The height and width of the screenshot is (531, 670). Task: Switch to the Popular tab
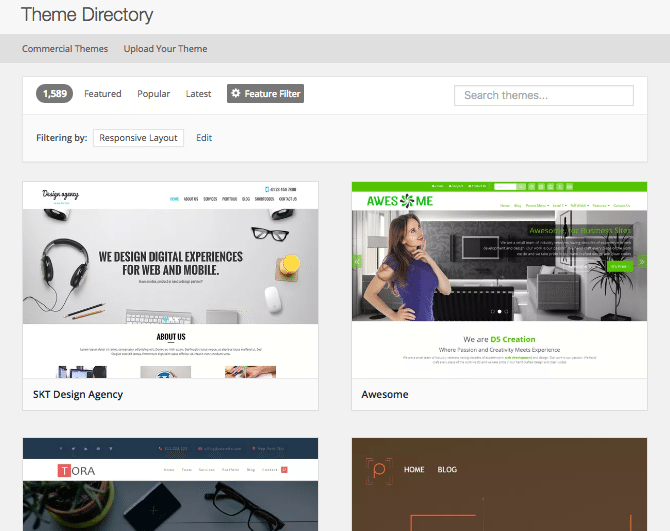(x=153, y=94)
